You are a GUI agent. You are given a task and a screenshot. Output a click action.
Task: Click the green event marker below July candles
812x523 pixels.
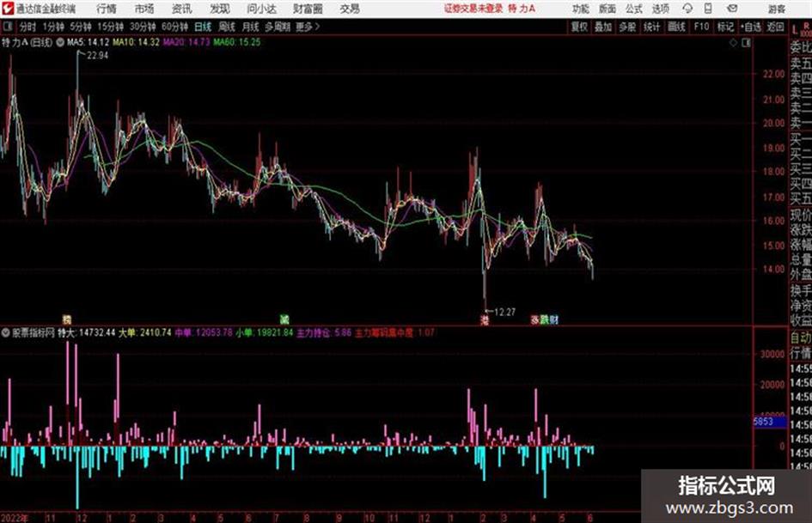click(284, 319)
